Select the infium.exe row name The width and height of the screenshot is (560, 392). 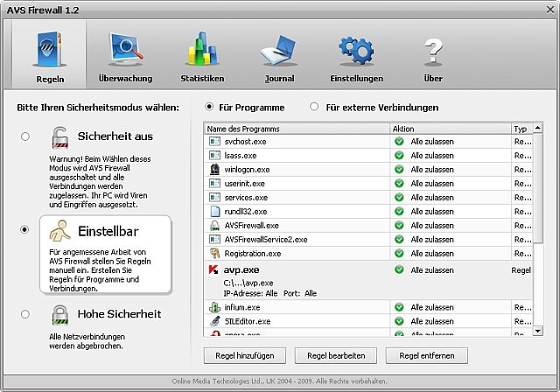[x=242, y=307]
